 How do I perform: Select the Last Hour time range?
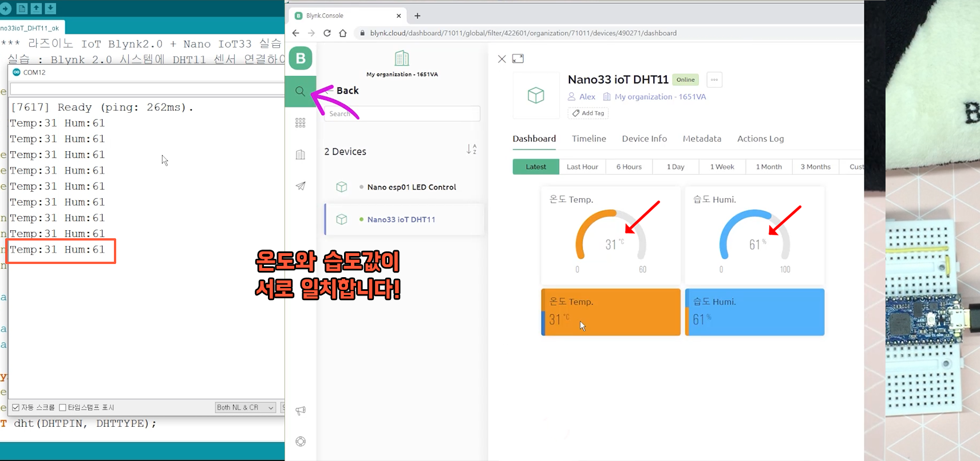(x=582, y=167)
